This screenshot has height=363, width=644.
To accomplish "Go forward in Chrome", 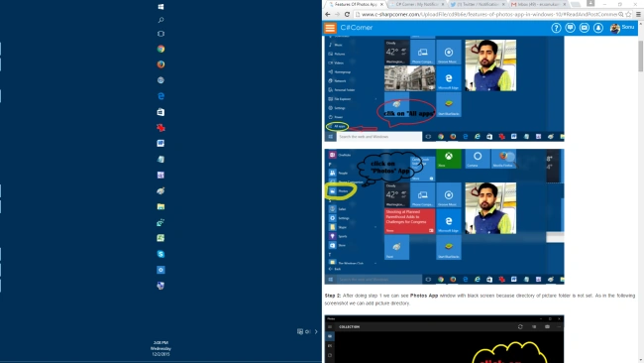I will [x=337, y=15].
